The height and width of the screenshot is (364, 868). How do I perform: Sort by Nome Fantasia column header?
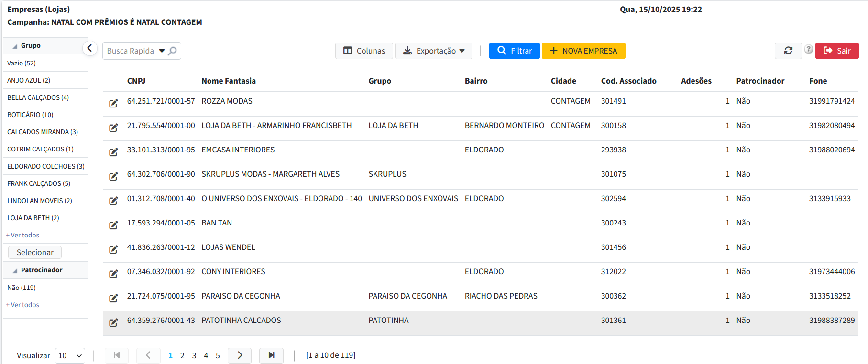pyautogui.click(x=229, y=81)
